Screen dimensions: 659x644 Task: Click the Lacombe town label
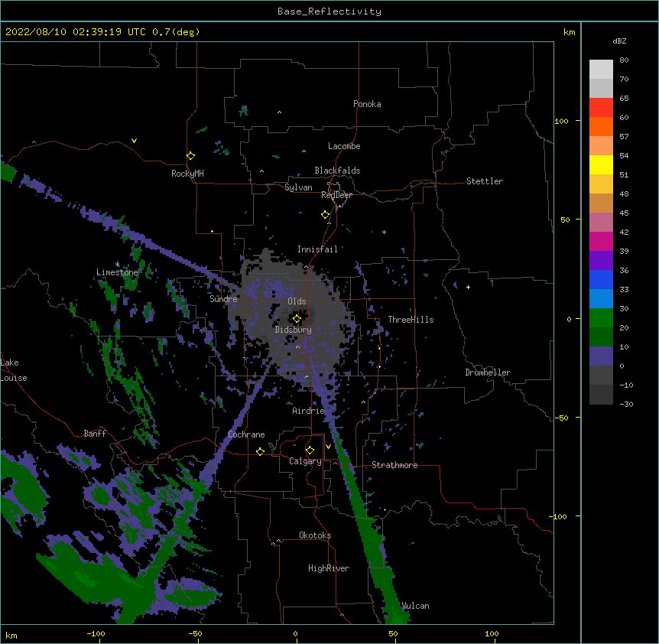tap(344, 146)
